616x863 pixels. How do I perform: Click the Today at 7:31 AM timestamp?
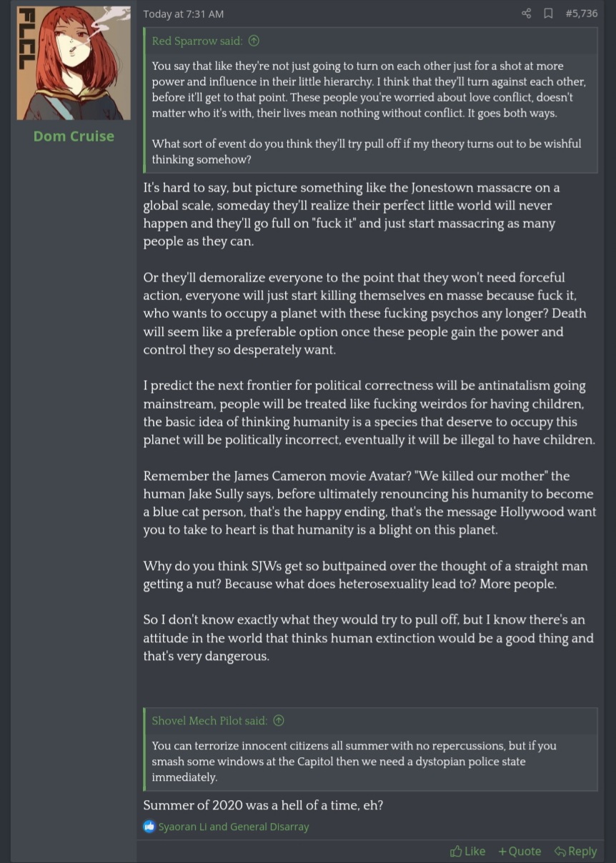pyautogui.click(x=184, y=14)
